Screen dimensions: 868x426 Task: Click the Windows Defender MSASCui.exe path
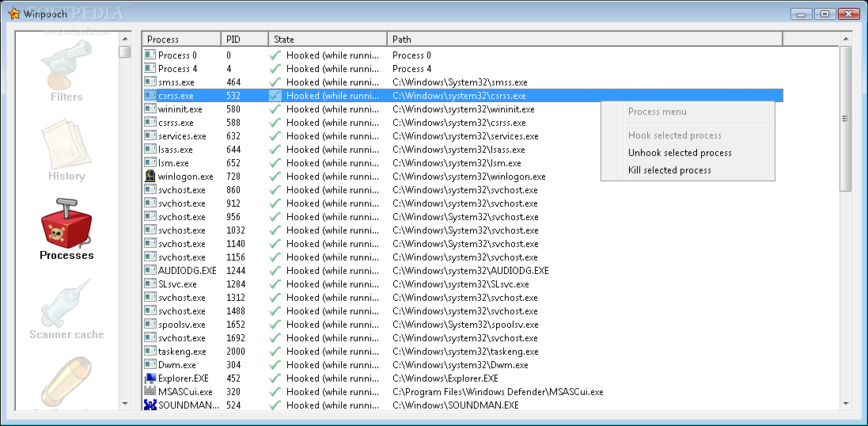pyautogui.click(x=498, y=392)
